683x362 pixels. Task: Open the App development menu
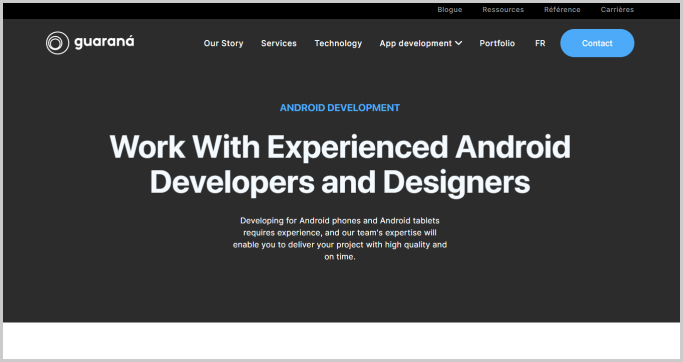tap(421, 43)
